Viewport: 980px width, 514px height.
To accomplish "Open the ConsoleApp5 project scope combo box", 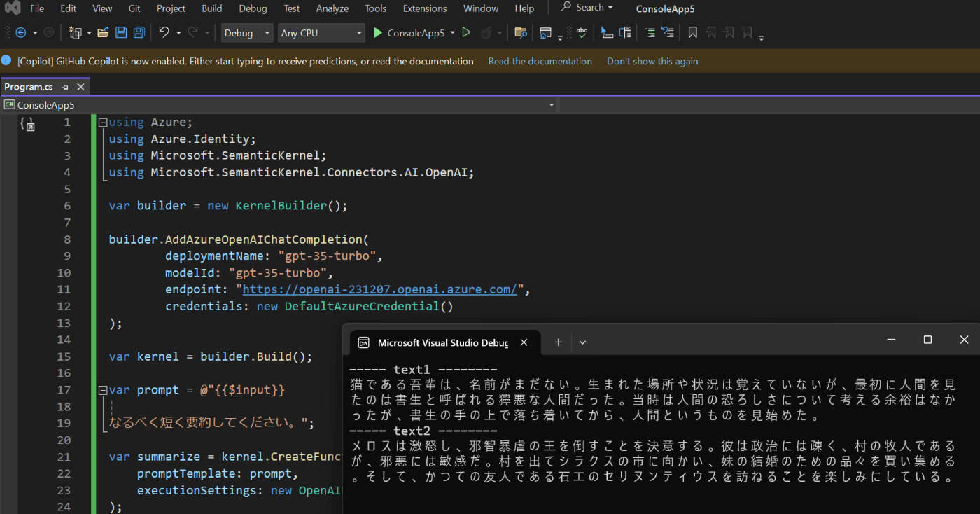I will click(280, 105).
